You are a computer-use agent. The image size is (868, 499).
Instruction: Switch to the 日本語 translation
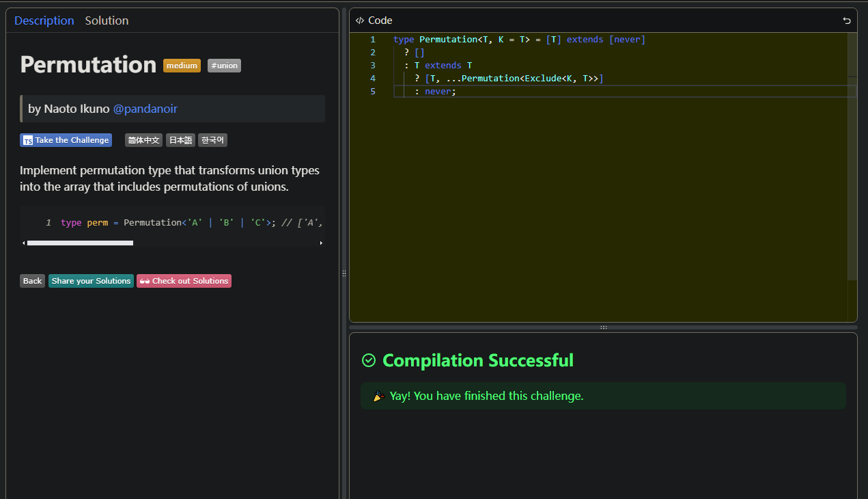(180, 140)
